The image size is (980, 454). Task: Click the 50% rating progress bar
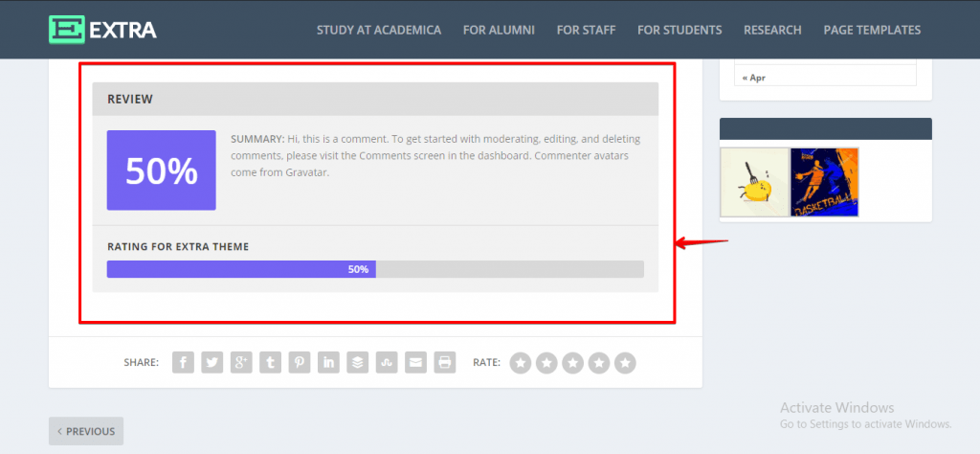[375, 269]
